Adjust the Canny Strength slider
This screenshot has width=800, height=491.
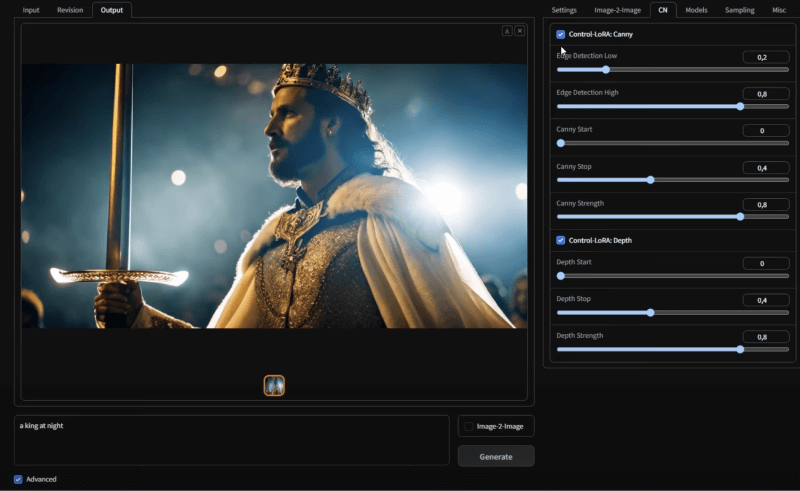coord(673,216)
